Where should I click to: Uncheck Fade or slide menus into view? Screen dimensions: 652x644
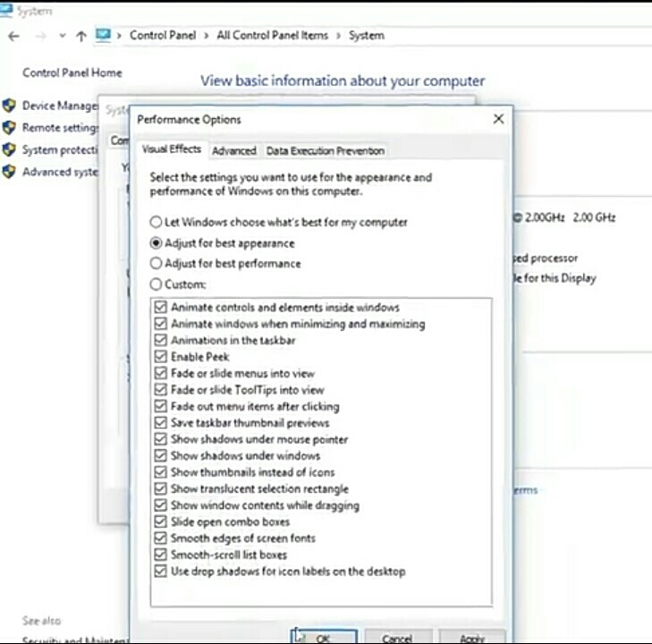(160, 373)
